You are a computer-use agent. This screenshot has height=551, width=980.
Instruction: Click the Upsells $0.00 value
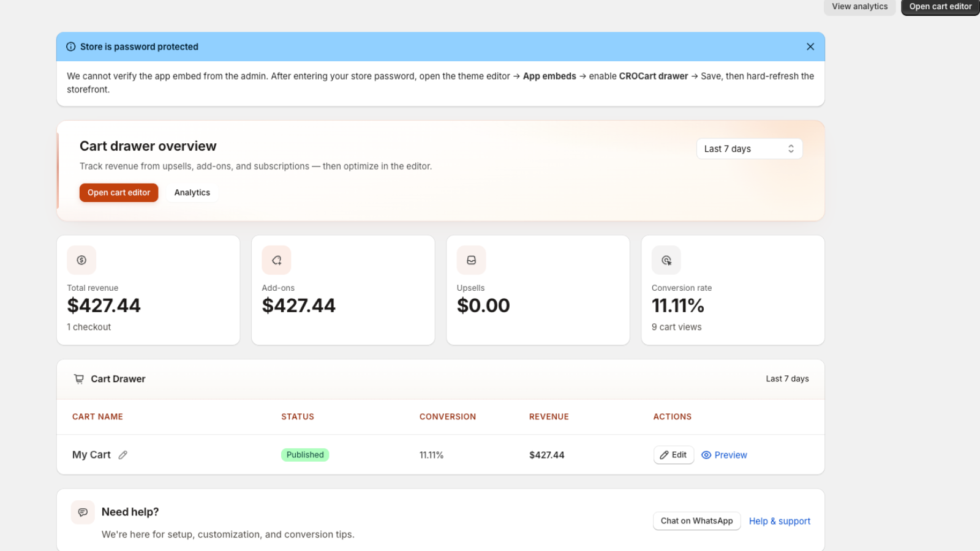pyautogui.click(x=483, y=305)
